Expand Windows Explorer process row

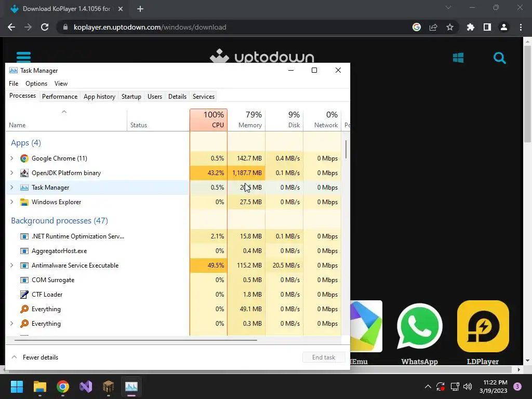click(12, 202)
